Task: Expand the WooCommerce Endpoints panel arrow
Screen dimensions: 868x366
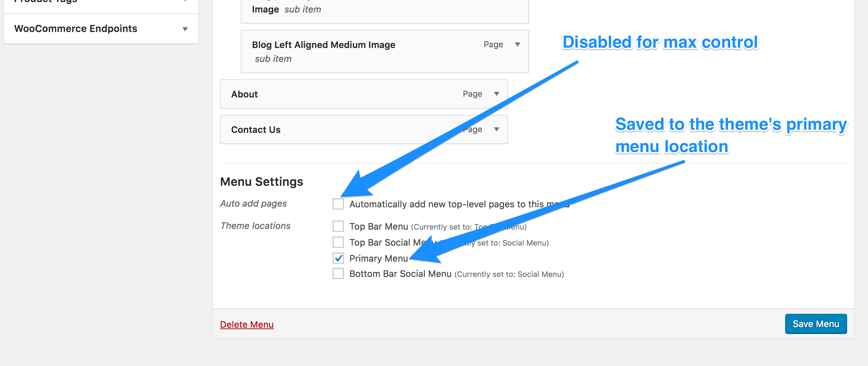Action: click(x=185, y=29)
